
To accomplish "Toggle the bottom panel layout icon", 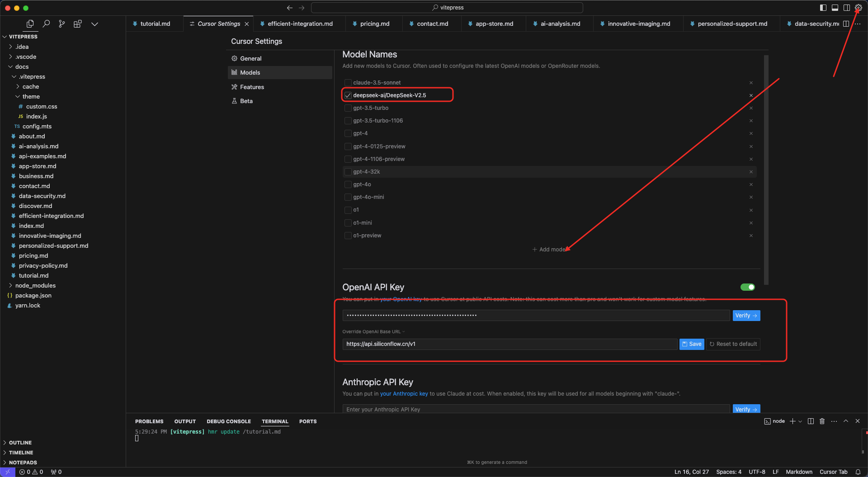I will [835, 8].
